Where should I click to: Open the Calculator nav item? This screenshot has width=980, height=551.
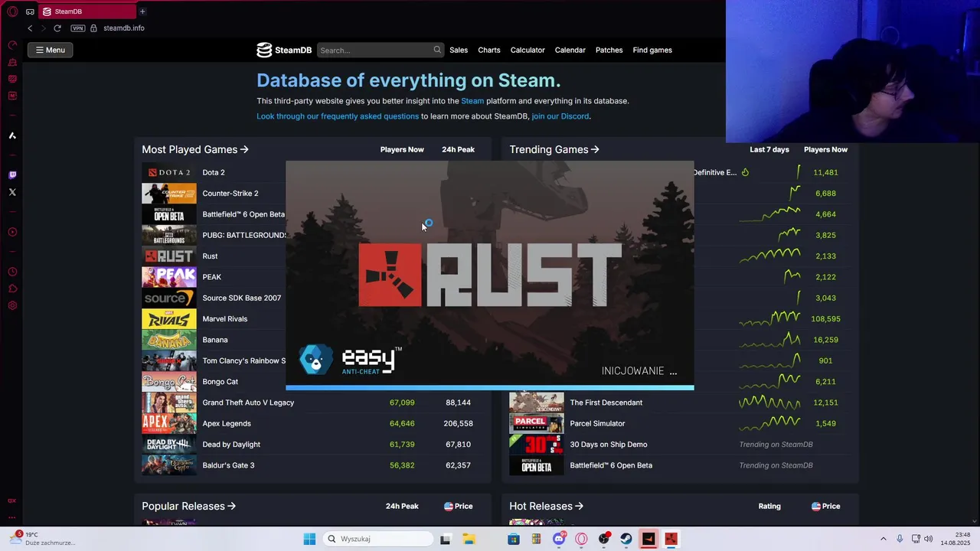[528, 51]
